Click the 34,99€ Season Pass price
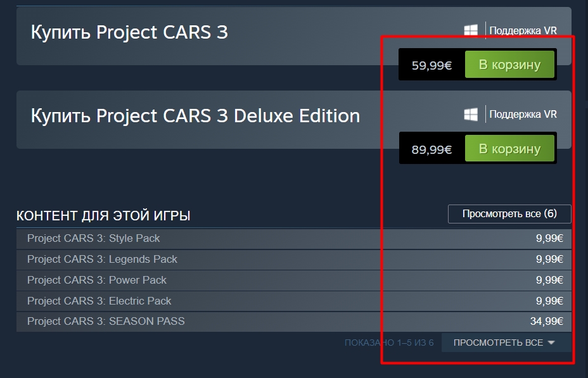The width and height of the screenshot is (588, 378). pyautogui.click(x=546, y=322)
